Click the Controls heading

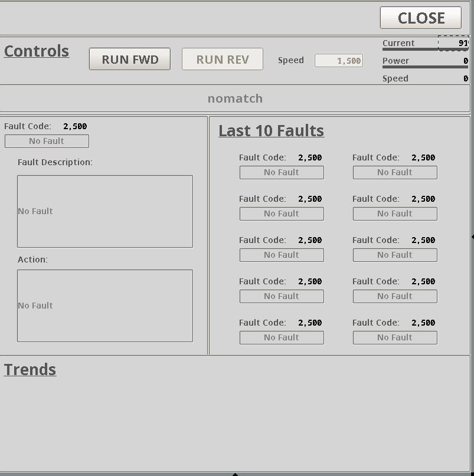click(37, 51)
